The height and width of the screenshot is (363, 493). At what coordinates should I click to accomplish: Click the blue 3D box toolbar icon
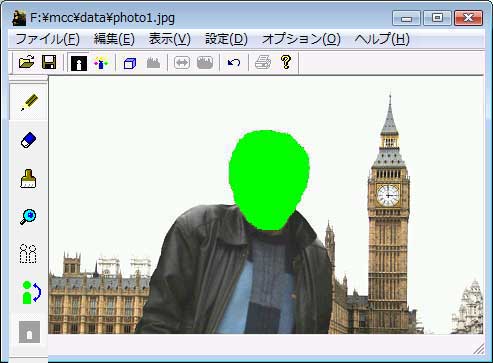[x=130, y=63]
